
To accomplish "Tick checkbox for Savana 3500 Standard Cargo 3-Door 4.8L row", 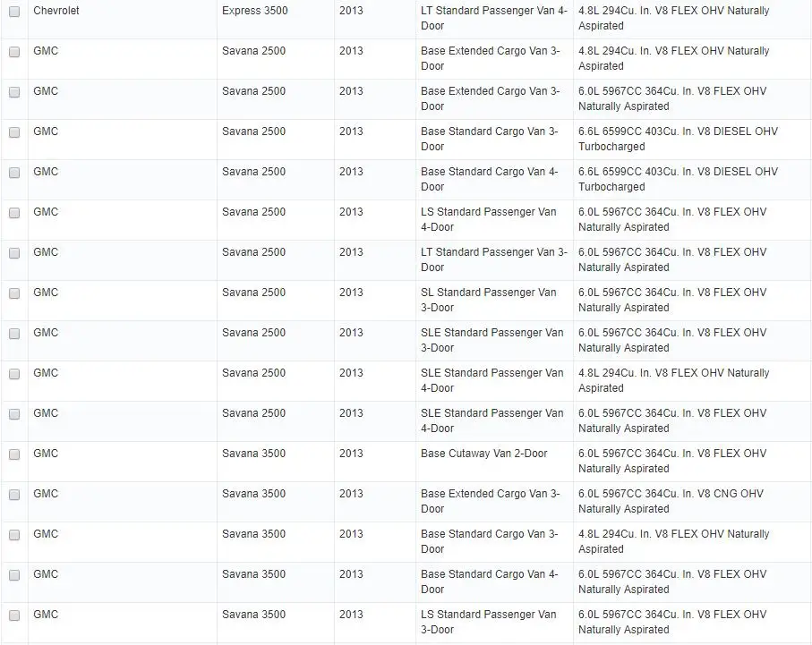I will click(14, 535).
